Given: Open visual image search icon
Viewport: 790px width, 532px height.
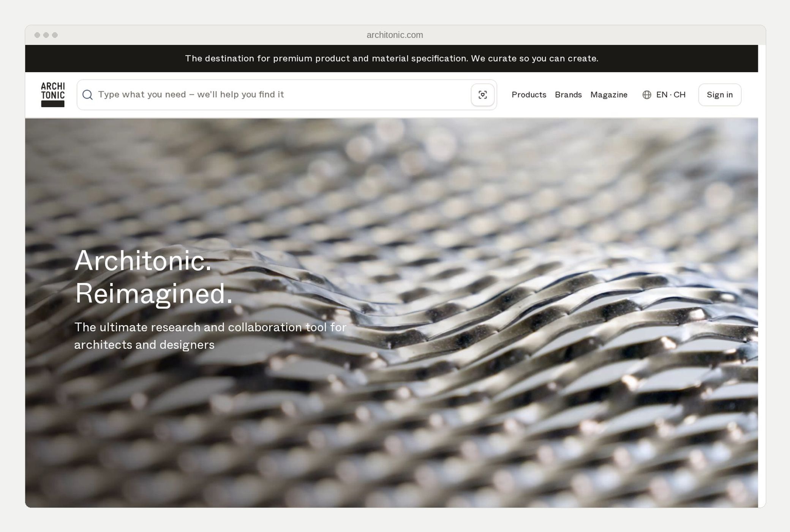Looking at the screenshot, I should (482, 95).
